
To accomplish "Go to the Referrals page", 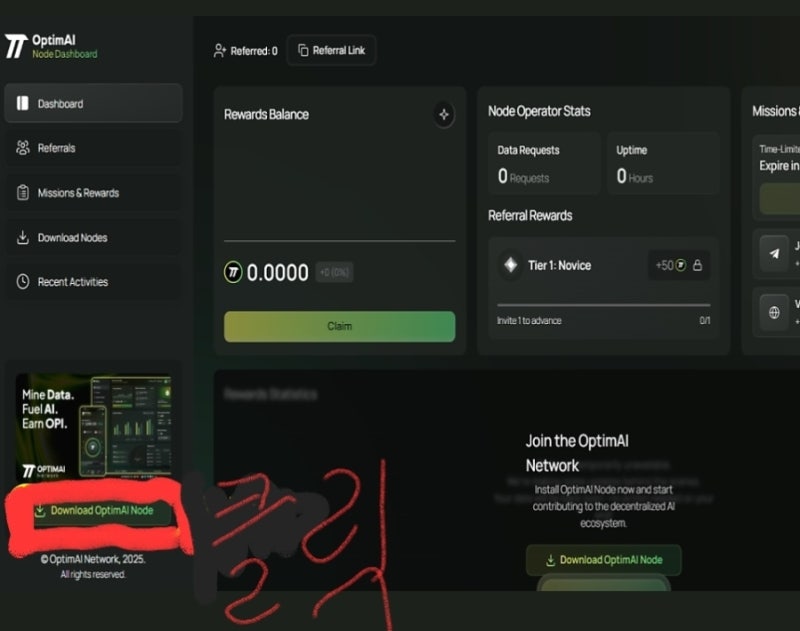I will pyautogui.click(x=93, y=148).
